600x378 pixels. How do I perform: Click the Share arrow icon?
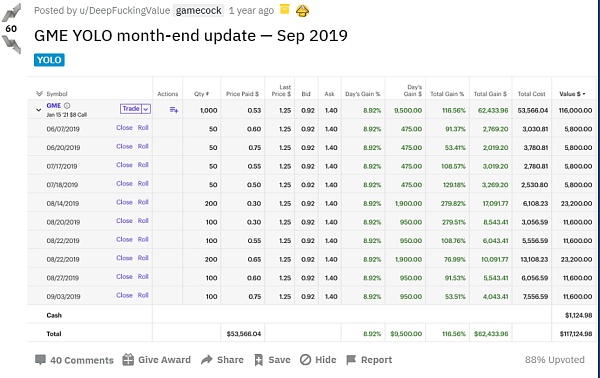[207, 360]
